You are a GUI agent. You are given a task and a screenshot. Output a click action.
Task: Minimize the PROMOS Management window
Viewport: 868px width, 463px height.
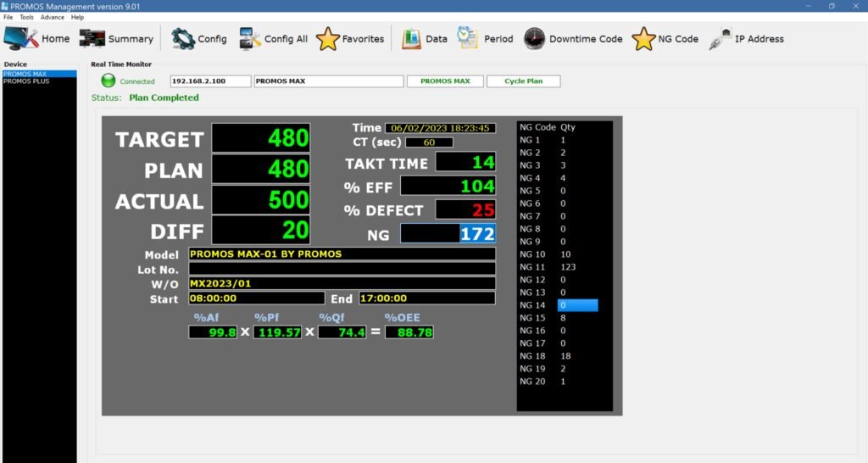coord(808,6)
